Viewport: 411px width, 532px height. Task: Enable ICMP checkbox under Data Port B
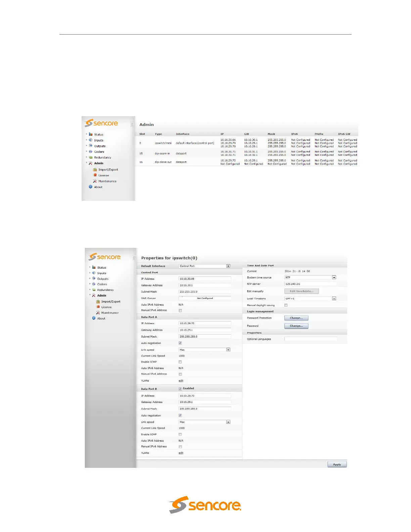(180, 434)
